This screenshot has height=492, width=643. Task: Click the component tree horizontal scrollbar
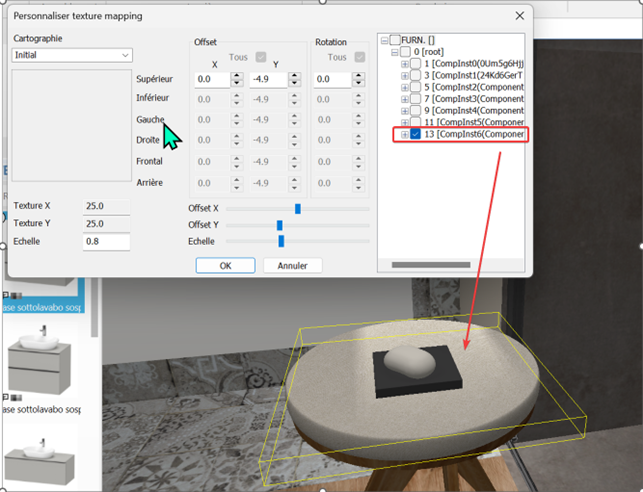[431, 265]
